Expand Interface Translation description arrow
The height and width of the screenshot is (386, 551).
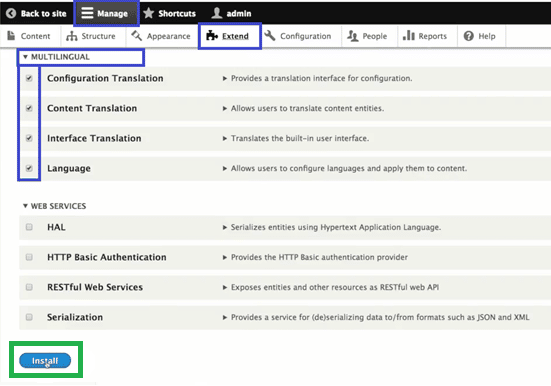[225, 139]
